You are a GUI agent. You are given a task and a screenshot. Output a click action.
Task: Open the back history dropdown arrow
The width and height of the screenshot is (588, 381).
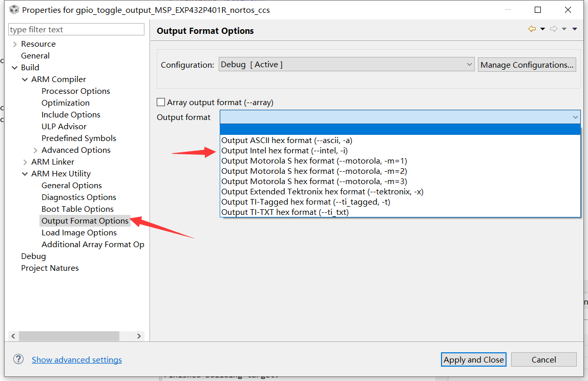pos(542,29)
